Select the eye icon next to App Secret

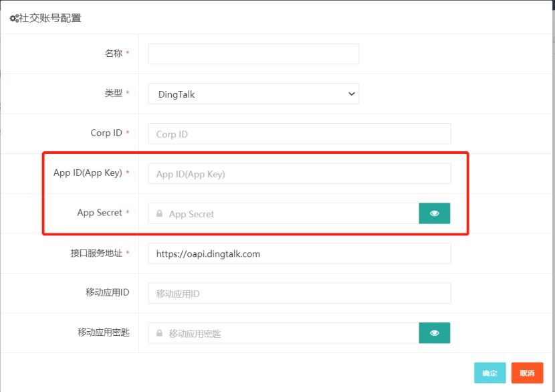[435, 213]
